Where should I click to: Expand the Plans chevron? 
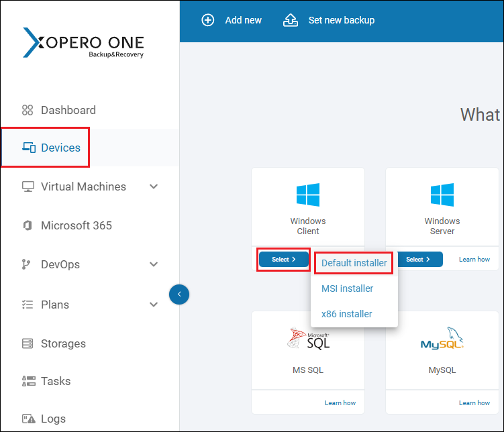tap(154, 304)
